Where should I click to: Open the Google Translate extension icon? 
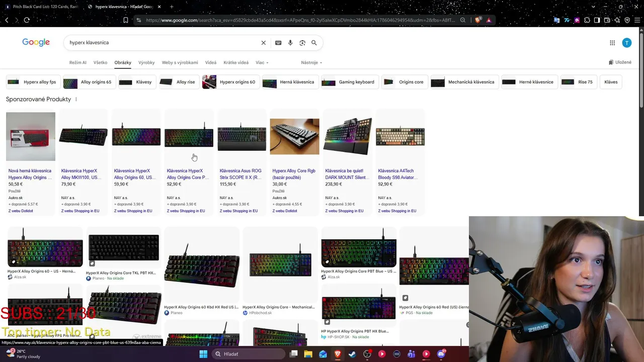(556, 20)
